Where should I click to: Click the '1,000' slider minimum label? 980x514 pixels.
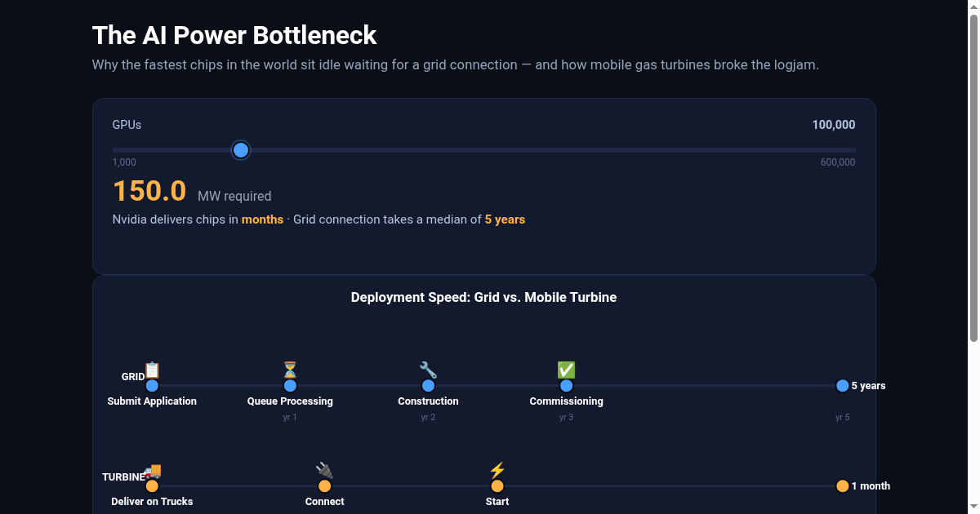point(124,162)
